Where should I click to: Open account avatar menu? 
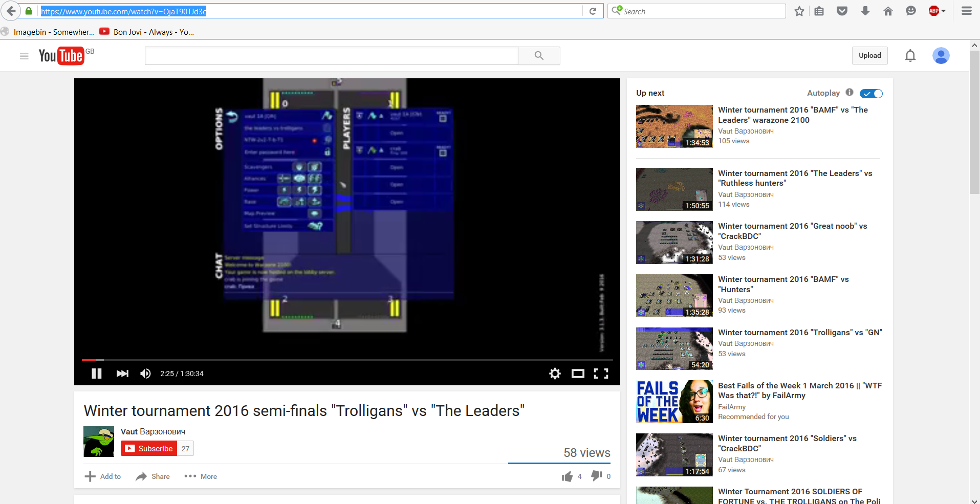coord(941,56)
